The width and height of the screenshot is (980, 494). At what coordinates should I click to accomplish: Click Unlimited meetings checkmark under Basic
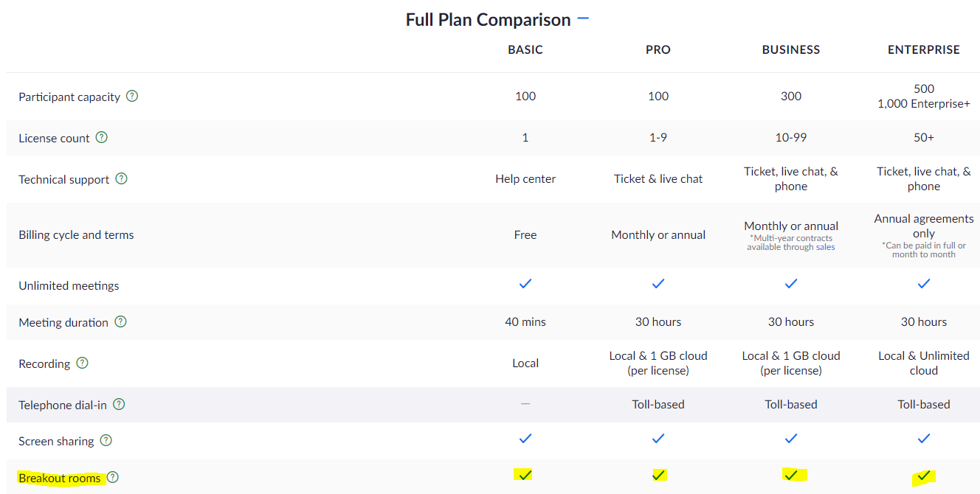[525, 283]
